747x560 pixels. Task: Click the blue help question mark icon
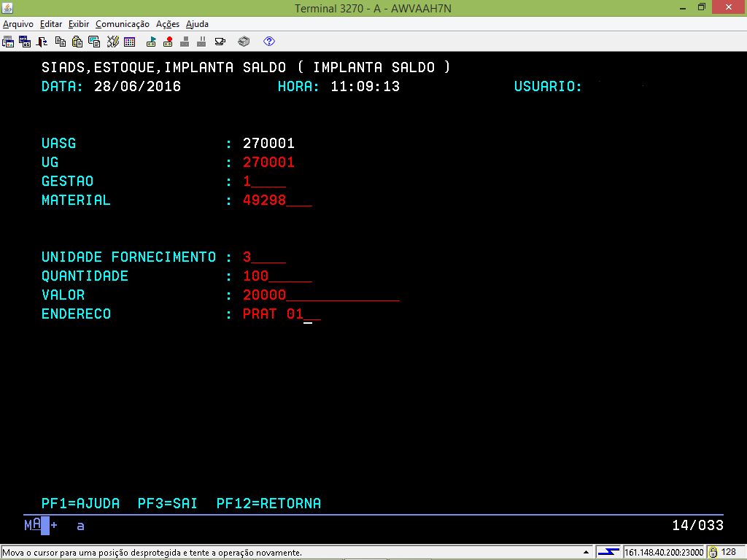(x=269, y=42)
